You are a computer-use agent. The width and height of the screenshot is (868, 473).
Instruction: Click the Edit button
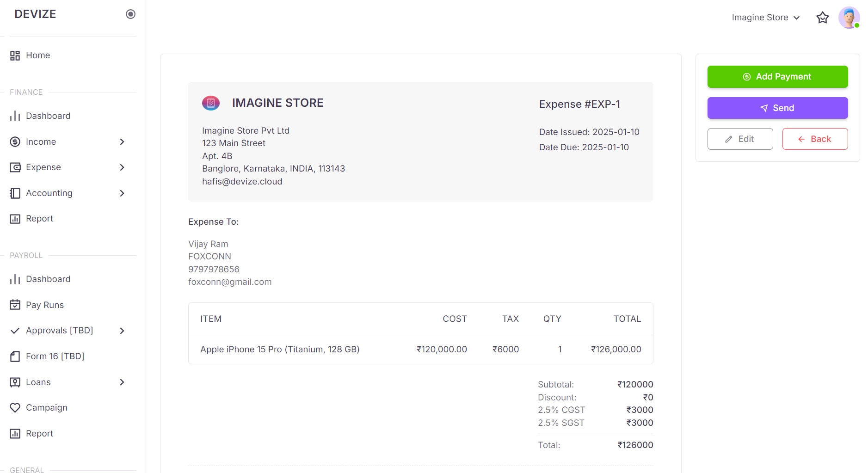click(x=740, y=139)
